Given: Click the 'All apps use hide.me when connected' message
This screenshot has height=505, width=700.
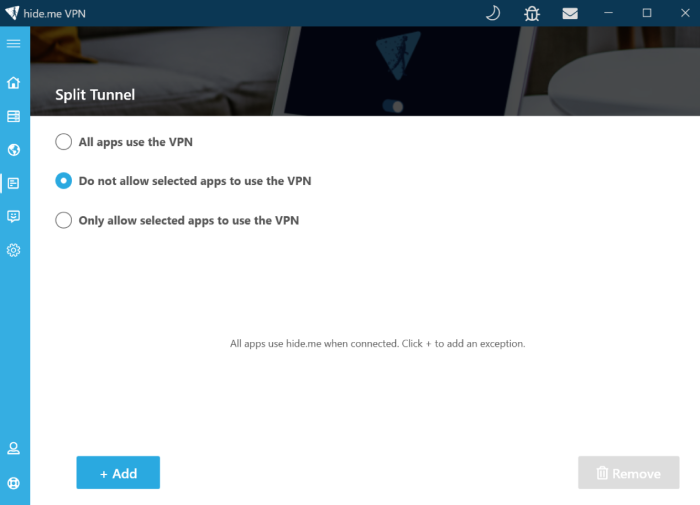Looking at the screenshot, I should [x=378, y=344].
